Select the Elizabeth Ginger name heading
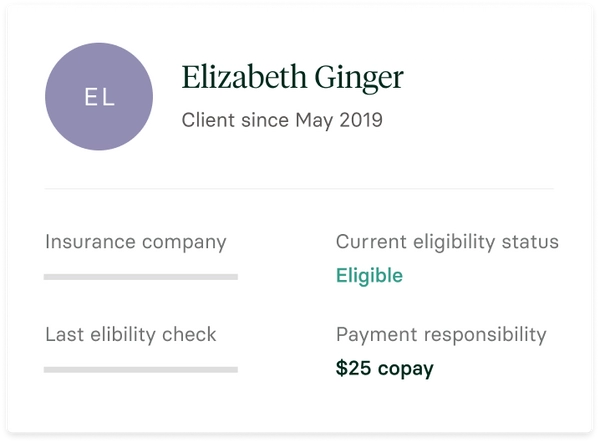 pyautogui.click(x=292, y=77)
